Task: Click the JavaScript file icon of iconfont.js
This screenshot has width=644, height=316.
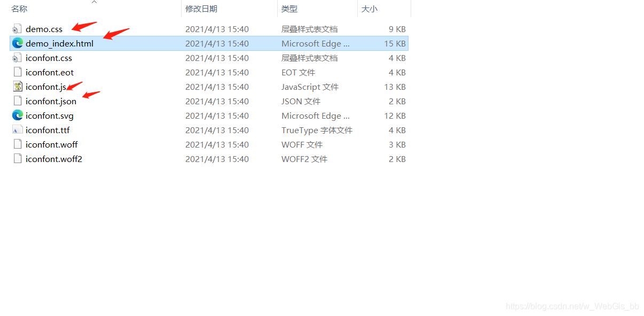Action: [x=17, y=87]
